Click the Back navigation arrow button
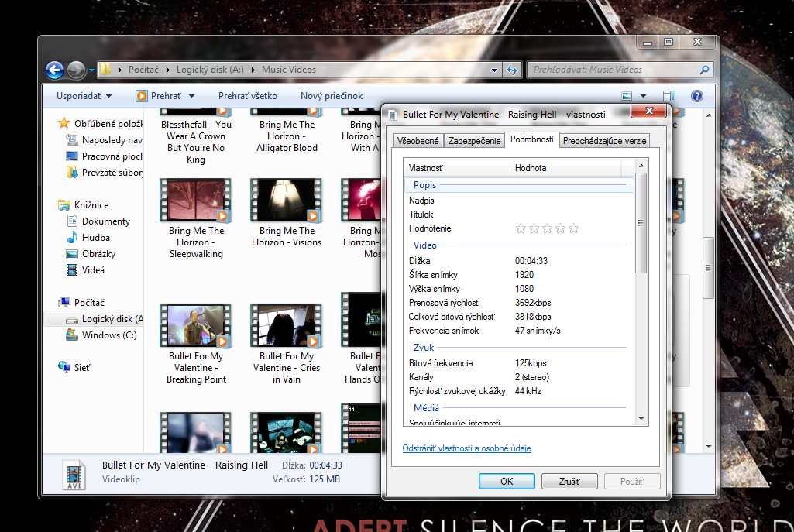Screen dimensions: 794x532 tap(54, 70)
